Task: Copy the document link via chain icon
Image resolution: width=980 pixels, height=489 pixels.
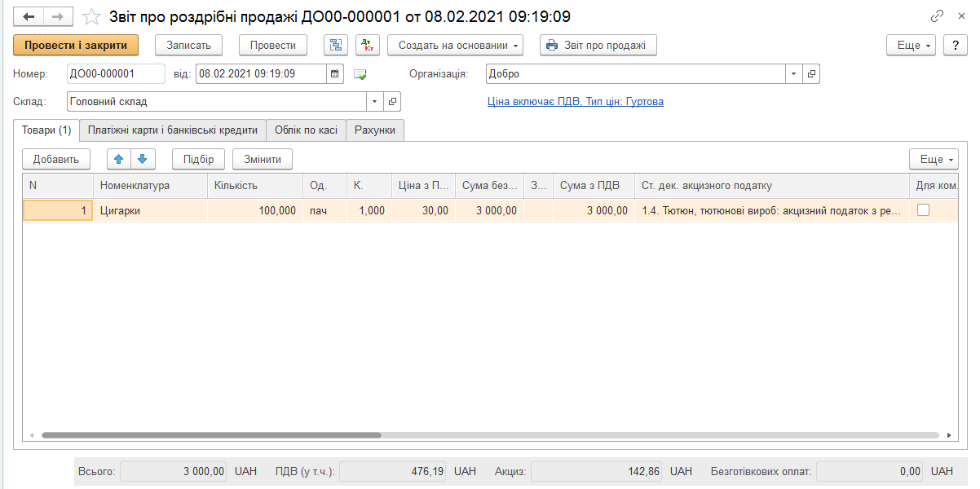Action: (x=937, y=16)
